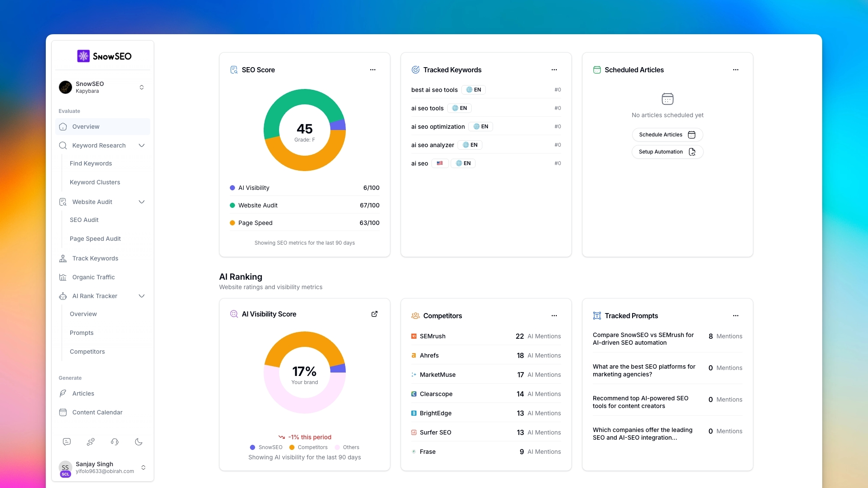Open the feedback chat bubble icon
Viewport: 868px width, 488px height.
pyautogui.click(x=66, y=442)
